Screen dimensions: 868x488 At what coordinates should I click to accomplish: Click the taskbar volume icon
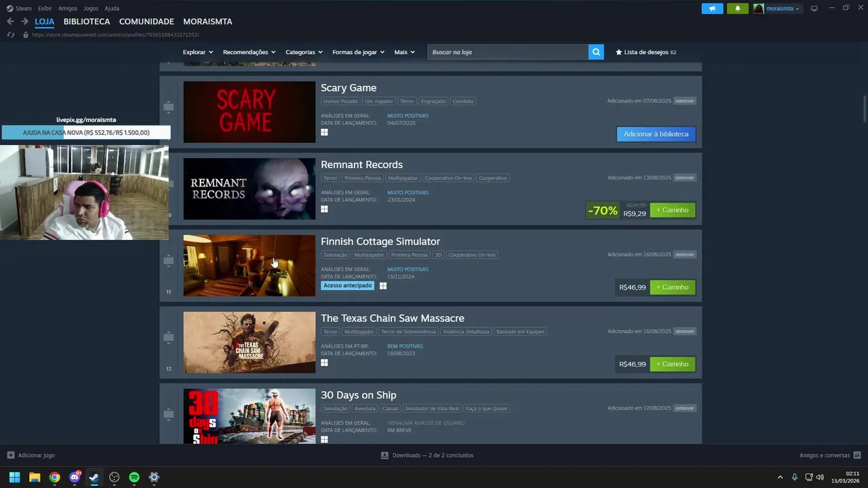point(820,477)
